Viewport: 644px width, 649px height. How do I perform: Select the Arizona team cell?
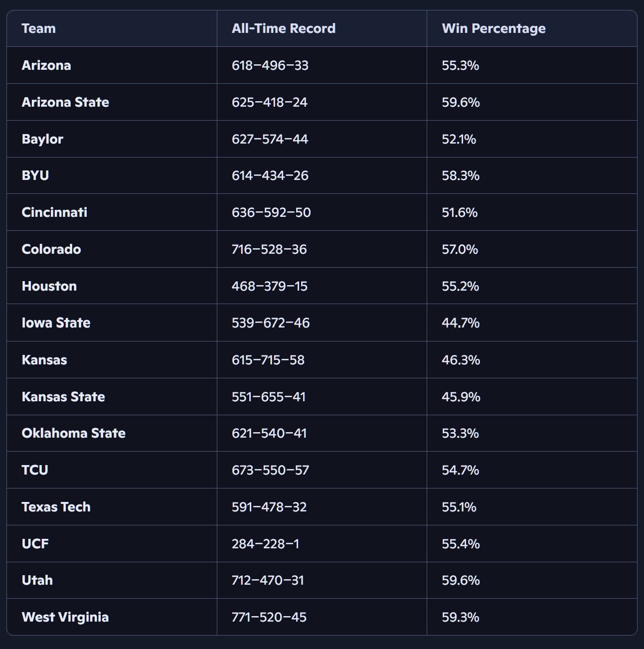tap(46, 65)
